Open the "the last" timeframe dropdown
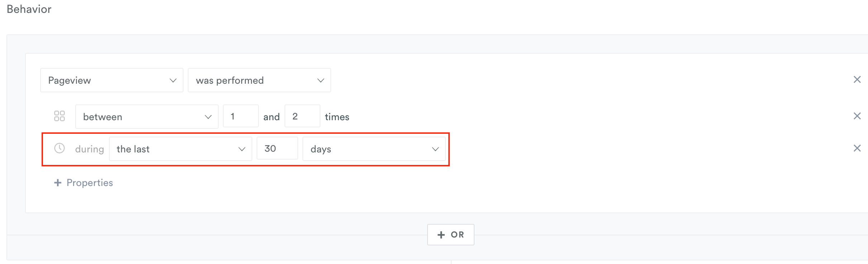The image size is (868, 264). [x=181, y=149]
